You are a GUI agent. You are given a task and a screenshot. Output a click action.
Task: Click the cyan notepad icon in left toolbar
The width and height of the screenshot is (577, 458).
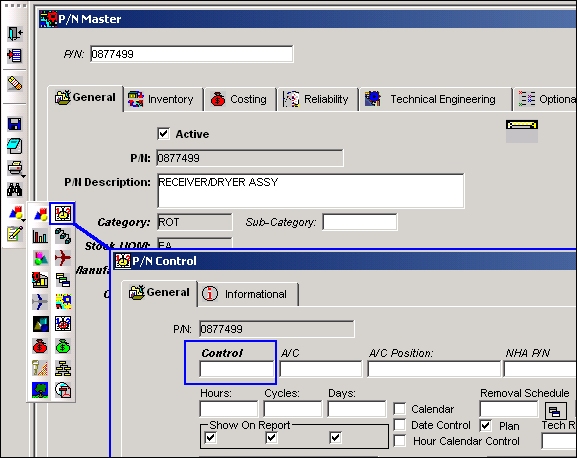[15, 146]
